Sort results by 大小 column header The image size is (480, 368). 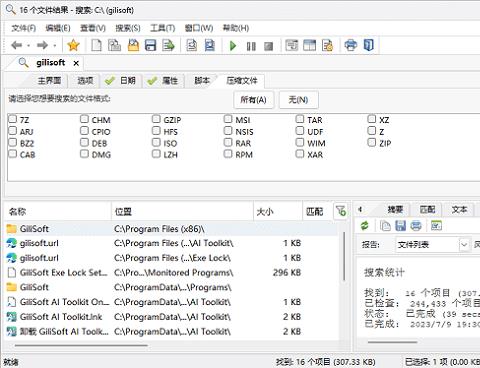278,211
